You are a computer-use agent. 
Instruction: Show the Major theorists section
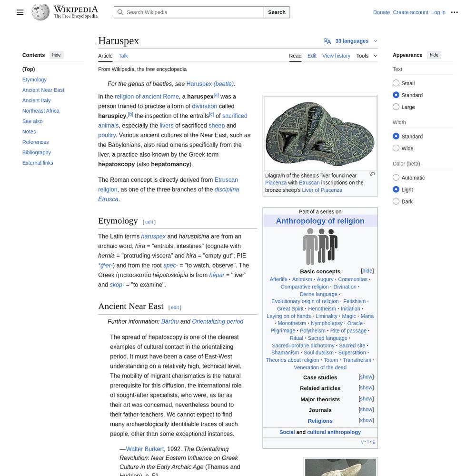(366, 399)
